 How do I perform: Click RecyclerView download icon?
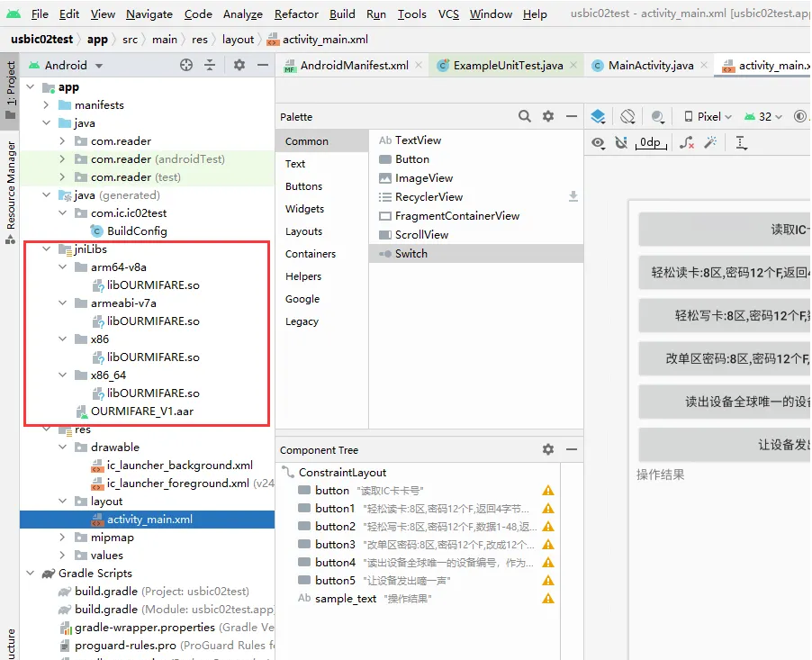(573, 196)
